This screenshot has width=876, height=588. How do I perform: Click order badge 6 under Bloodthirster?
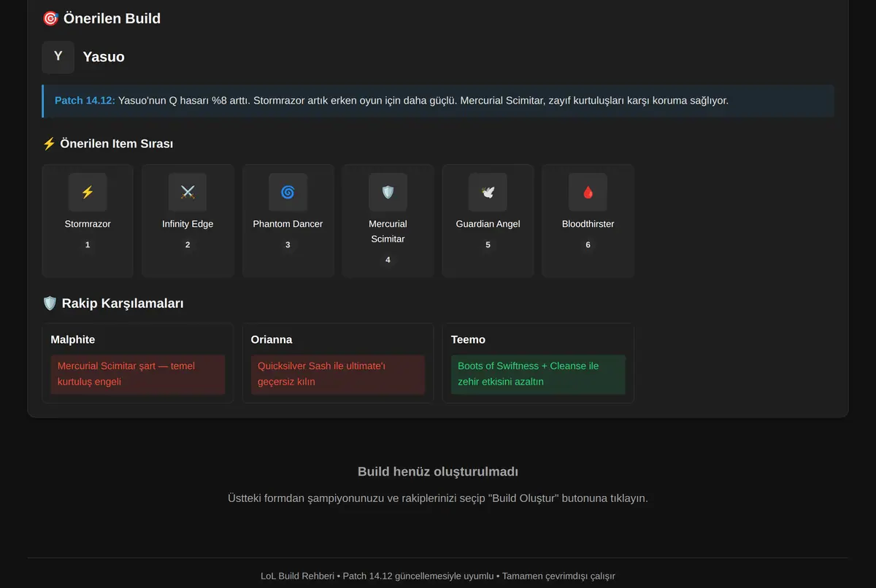588,245
